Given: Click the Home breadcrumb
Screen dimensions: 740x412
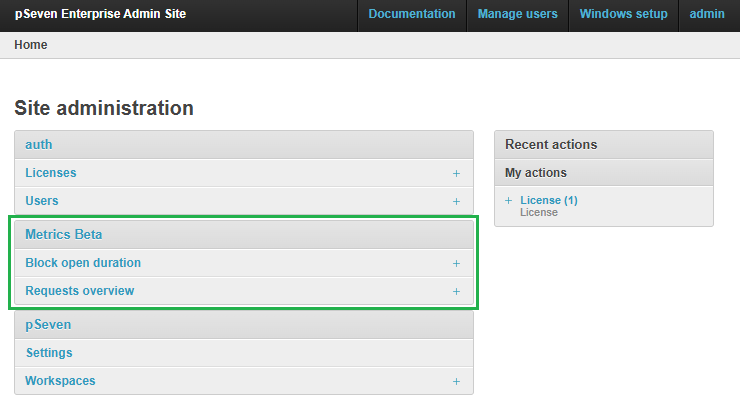Looking at the screenshot, I should tap(31, 45).
